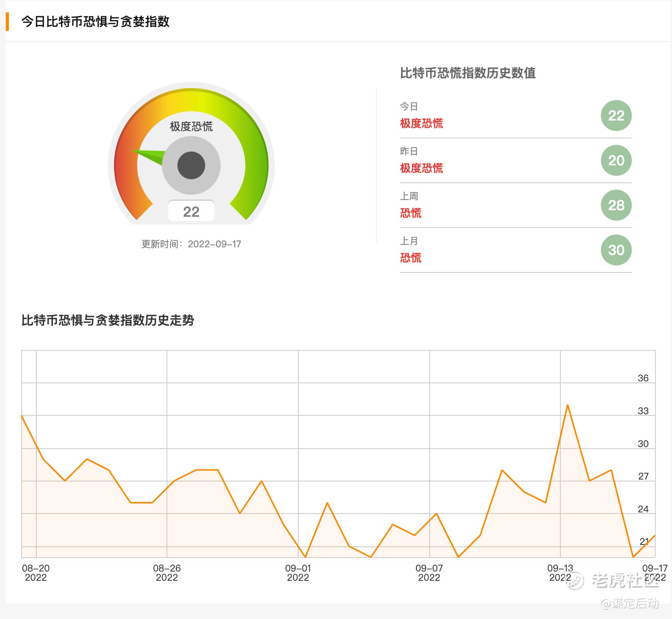The image size is (672, 619).
Task: Select the 今日 极度恐慌 history row label
Action: (x=421, y=116)
